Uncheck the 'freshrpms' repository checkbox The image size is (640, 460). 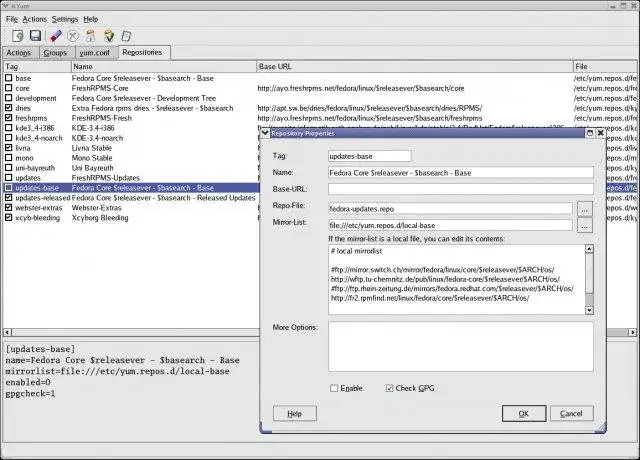9,118
